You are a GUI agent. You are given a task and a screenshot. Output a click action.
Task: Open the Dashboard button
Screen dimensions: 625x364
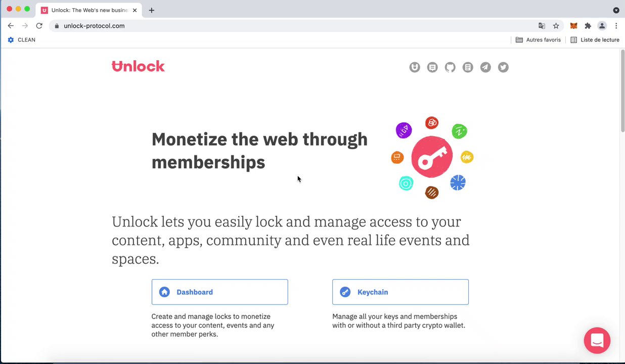click(219, 292)
